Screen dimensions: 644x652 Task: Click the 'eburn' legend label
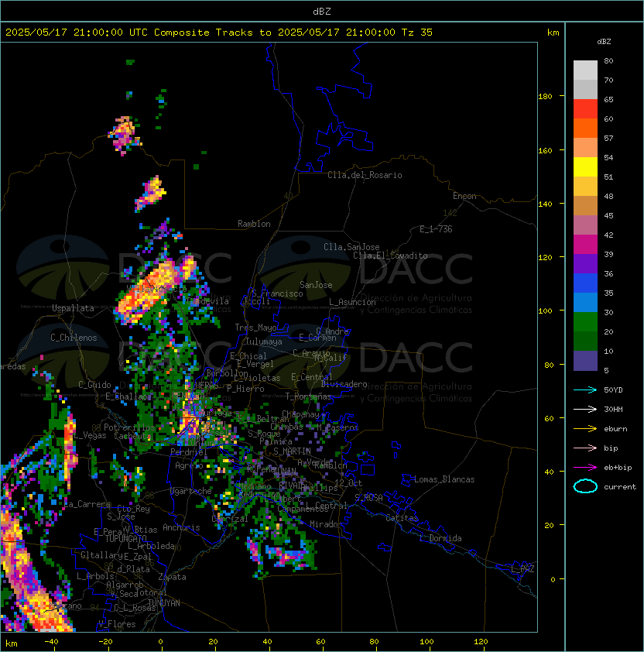tap(615, 429)
